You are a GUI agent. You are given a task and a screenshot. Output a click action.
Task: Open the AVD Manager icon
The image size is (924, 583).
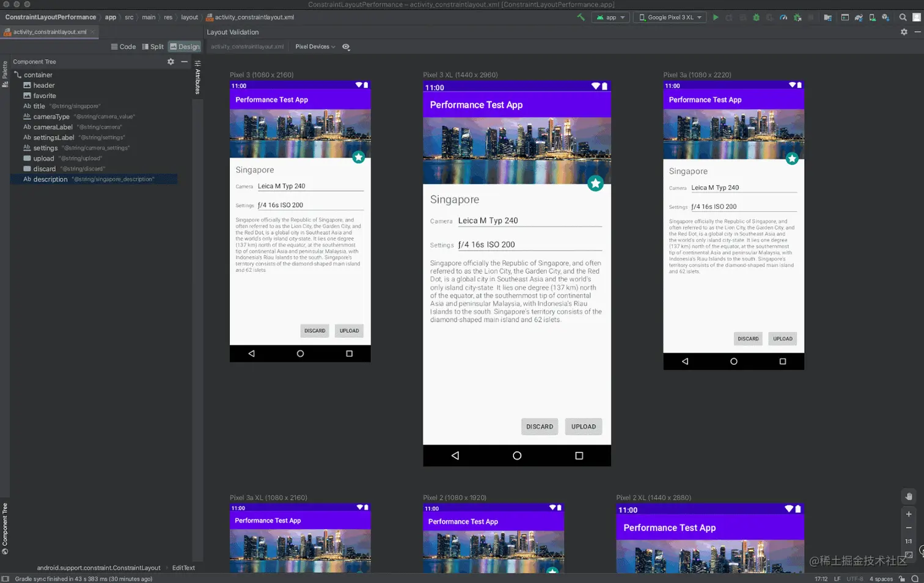coord(872,17)
